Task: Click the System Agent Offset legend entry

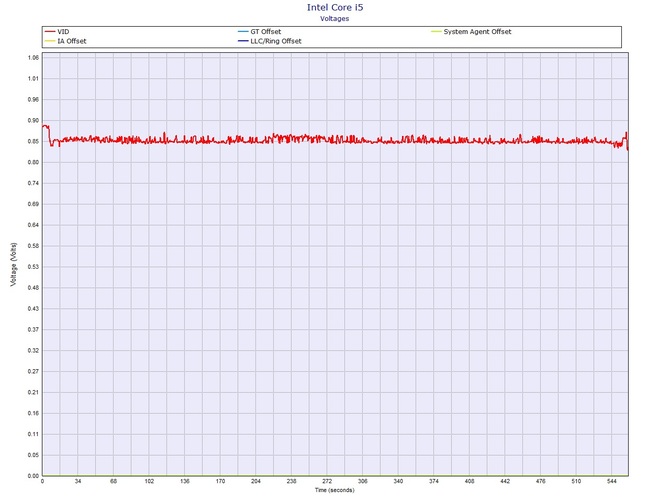Action: (x=471, y=32)
